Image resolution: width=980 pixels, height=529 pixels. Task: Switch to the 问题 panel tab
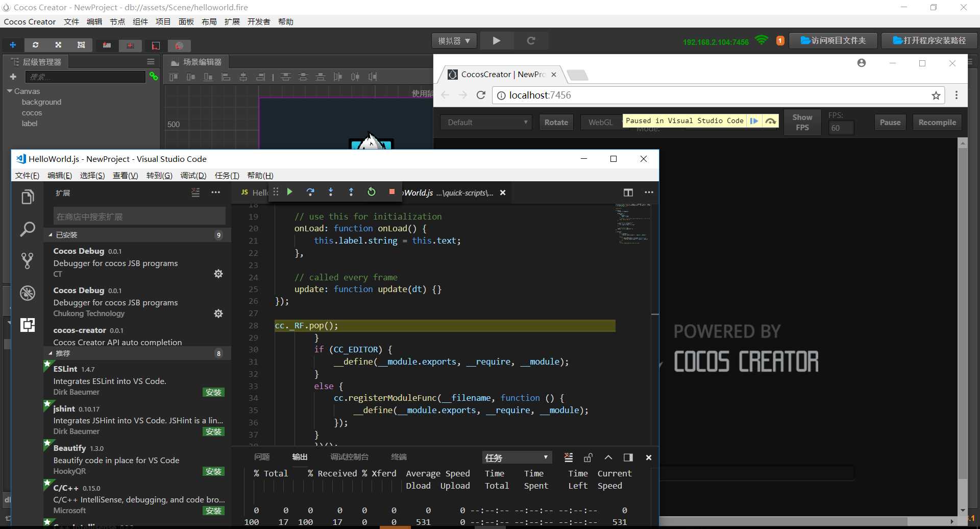point(262,457)
